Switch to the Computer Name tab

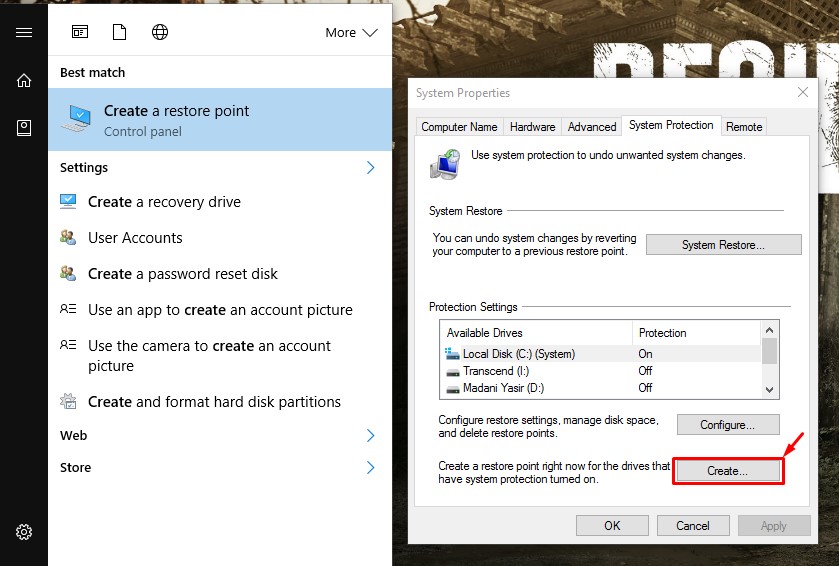(x=459, y=127)
